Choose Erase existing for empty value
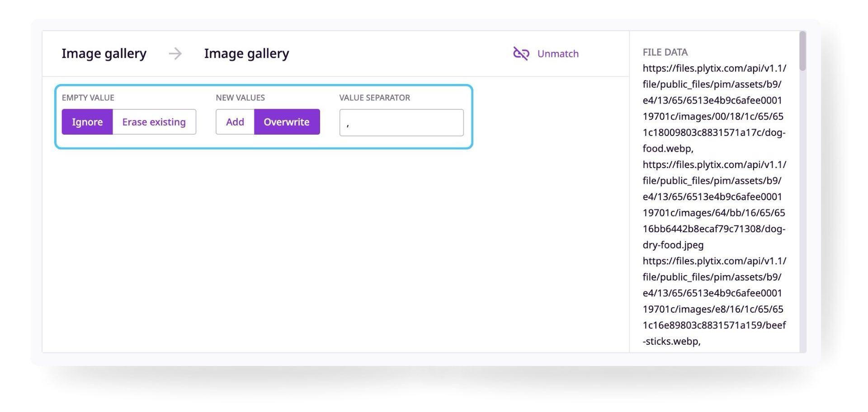868x412 pixels. click(154, 122)
